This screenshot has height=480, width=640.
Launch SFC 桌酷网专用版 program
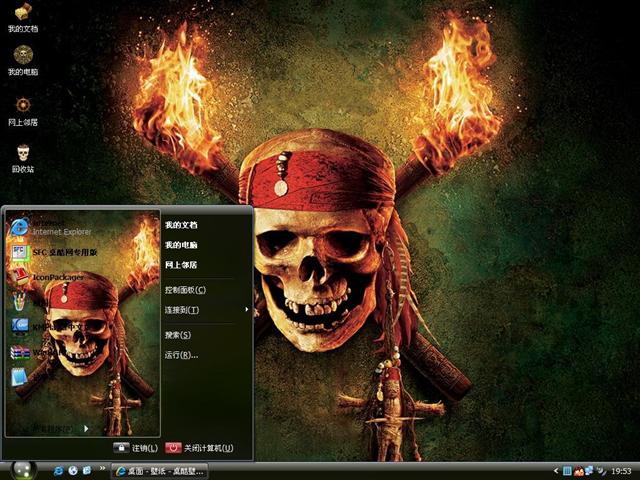tap(54, 252)
